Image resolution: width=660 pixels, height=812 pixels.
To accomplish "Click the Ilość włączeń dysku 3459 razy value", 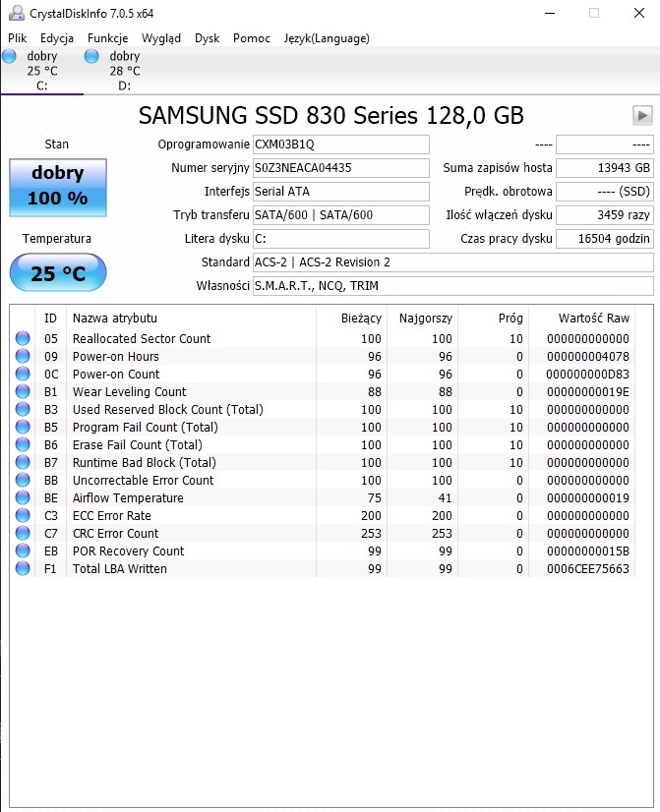I will [605, 215].
